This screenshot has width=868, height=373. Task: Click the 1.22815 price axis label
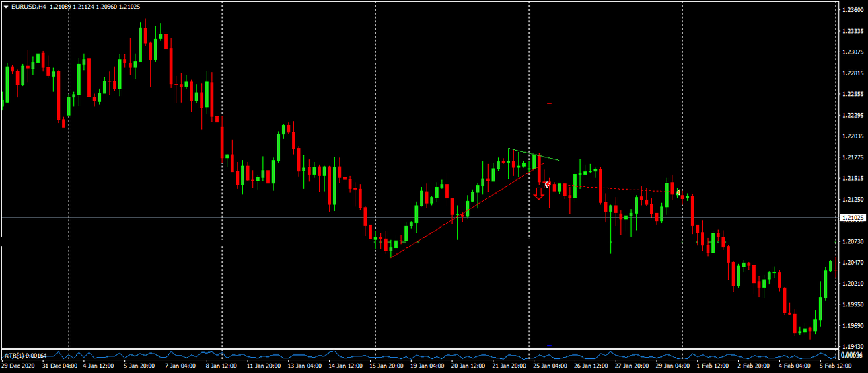(853, 73)
